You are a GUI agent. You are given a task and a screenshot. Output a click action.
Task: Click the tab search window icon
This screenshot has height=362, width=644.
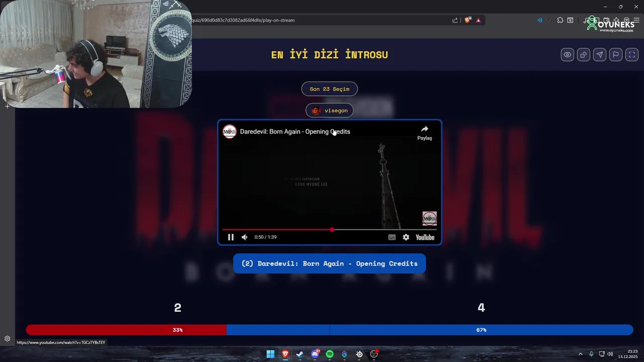[x=570, y=20]
